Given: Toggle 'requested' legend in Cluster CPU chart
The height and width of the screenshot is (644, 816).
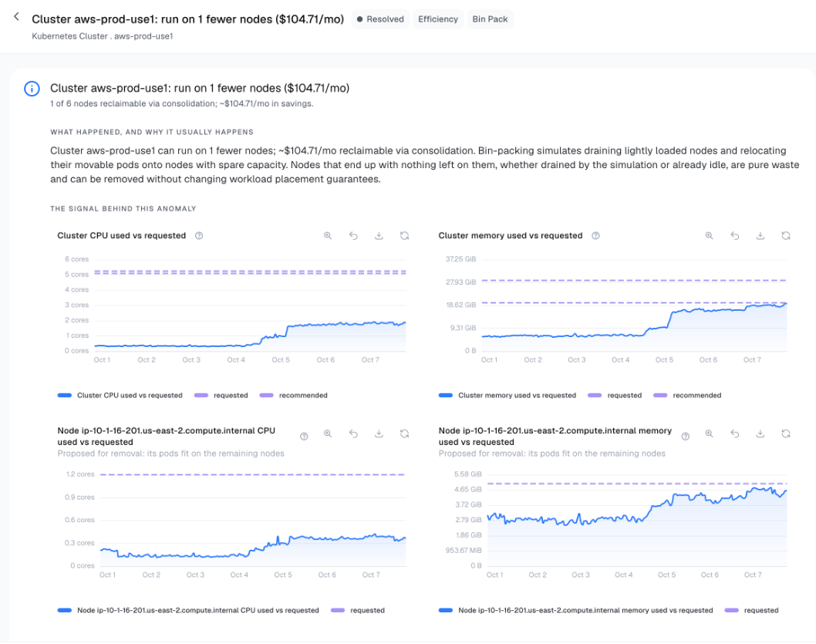Looking at the screenshot, I should tap(221, 396).
